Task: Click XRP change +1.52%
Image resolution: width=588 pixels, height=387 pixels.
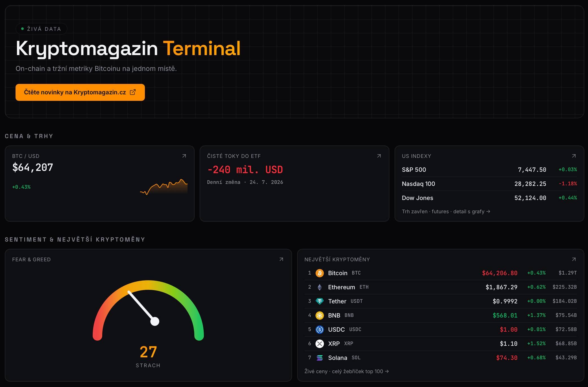Action: pos(537,343)
